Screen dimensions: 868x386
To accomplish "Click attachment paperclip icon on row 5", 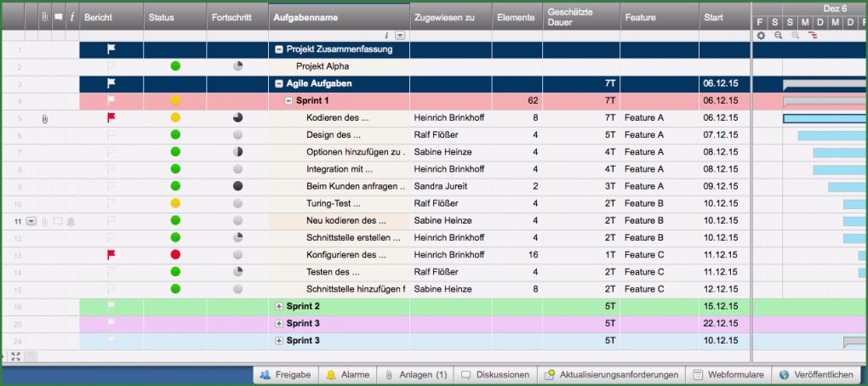I will pos(44,118).
